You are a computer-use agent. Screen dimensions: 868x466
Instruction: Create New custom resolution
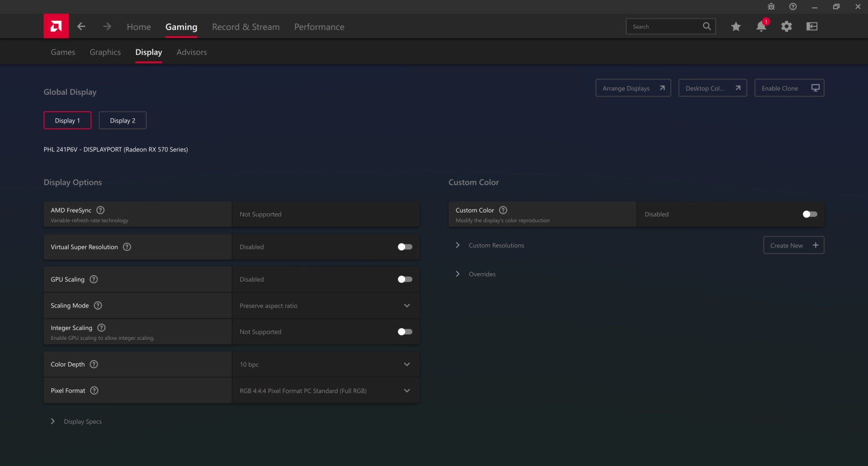[x=794, y=246]
